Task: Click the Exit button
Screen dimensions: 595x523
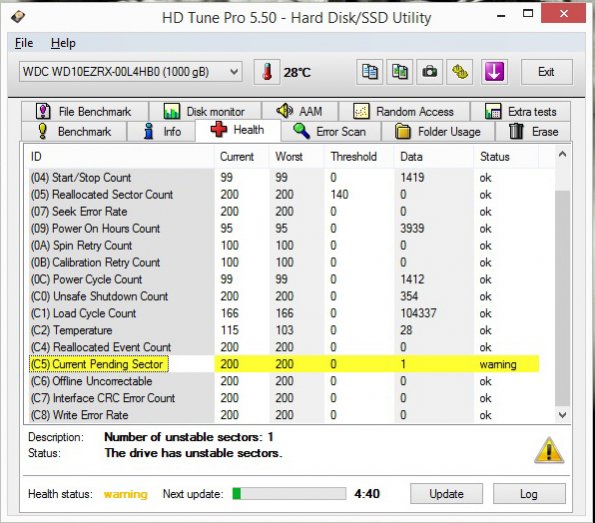Action: pos(546,72)
